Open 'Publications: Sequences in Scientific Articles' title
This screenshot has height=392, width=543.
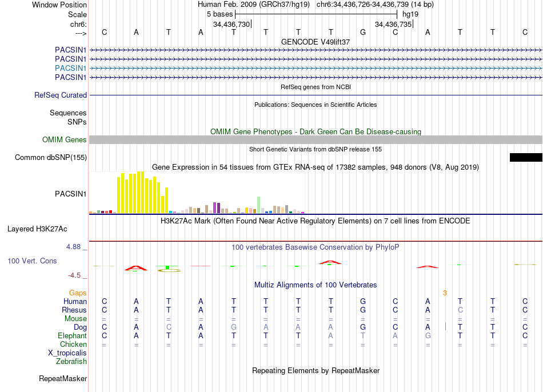(x=316, y=105)
